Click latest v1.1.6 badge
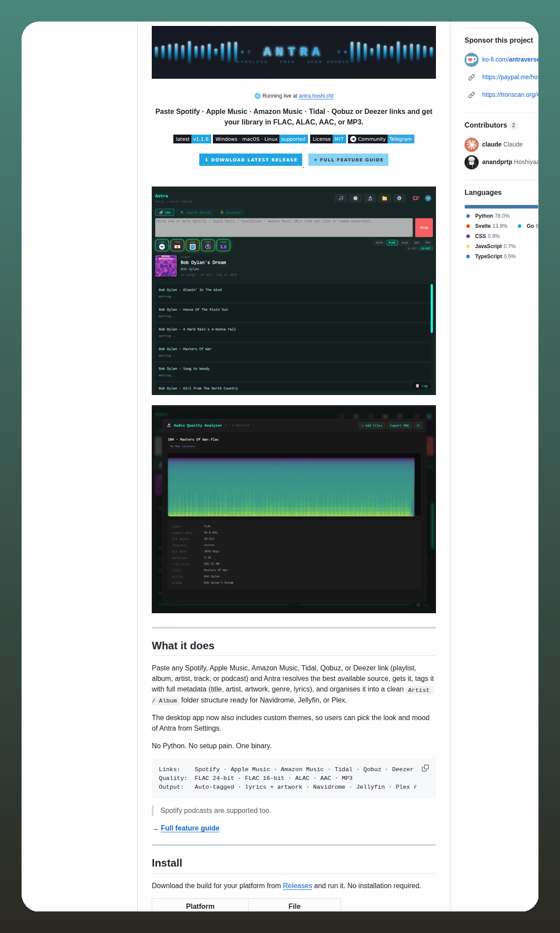This screenshot has width=560, height=933. click(192, 139)
